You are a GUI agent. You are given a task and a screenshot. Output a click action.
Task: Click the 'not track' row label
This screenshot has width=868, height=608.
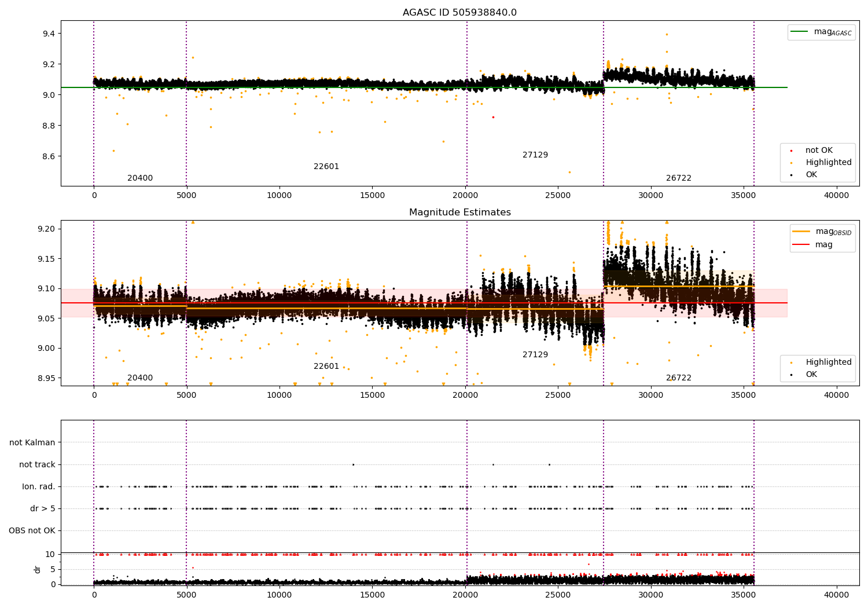tap(37, 465)
